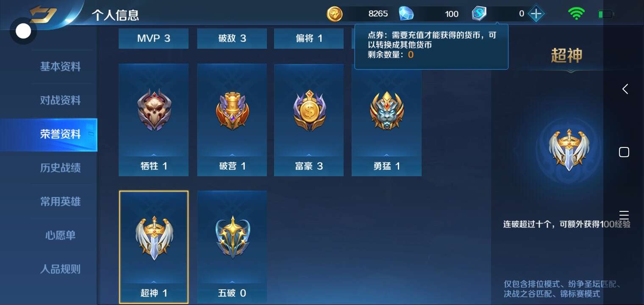Select the 牺牲 skull badge icon
644x305 pixels.
154,111
